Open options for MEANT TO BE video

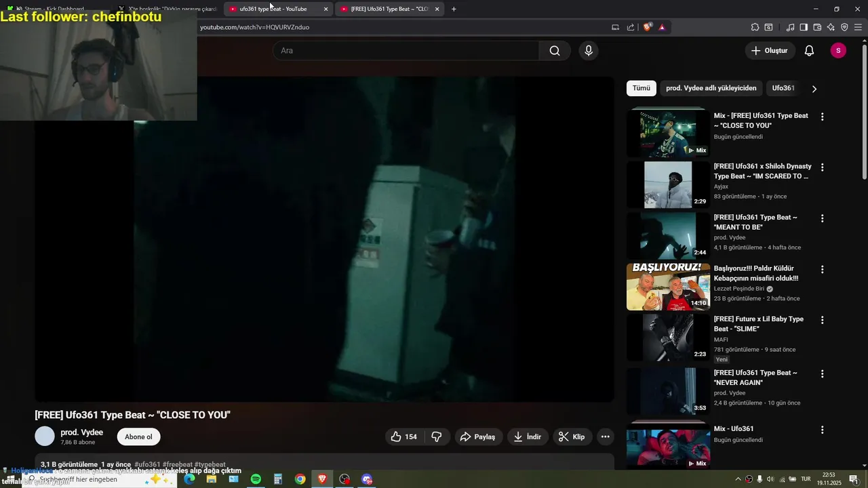pos(823,218)
